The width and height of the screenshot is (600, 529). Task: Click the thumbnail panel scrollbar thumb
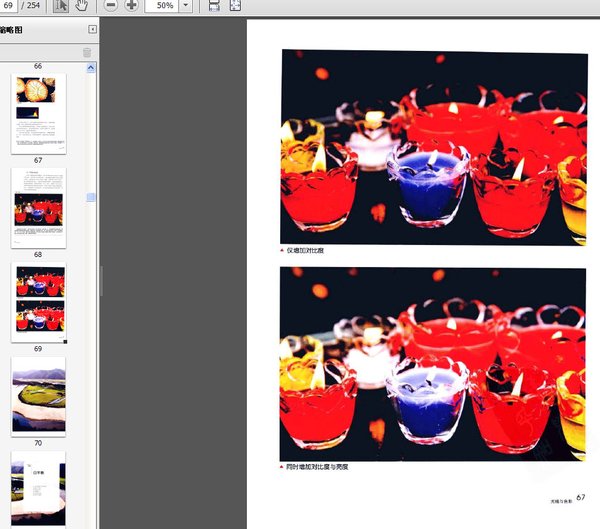[91, 197]
